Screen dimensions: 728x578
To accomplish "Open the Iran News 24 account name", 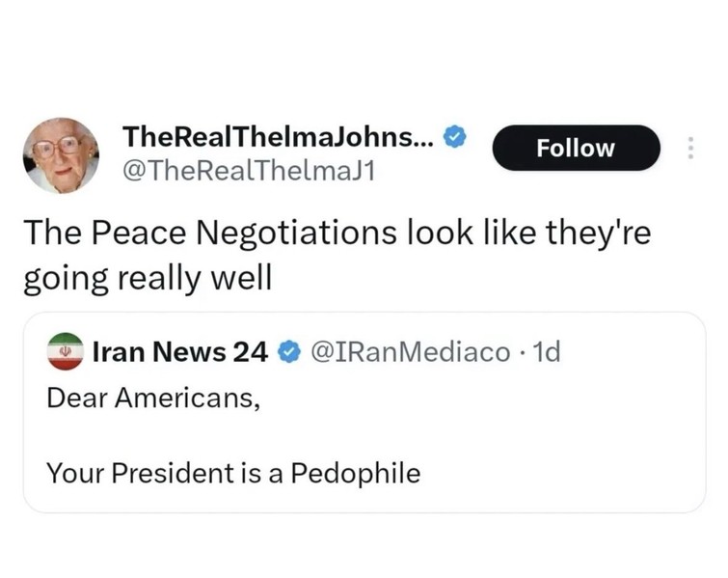I will [180, 352].
